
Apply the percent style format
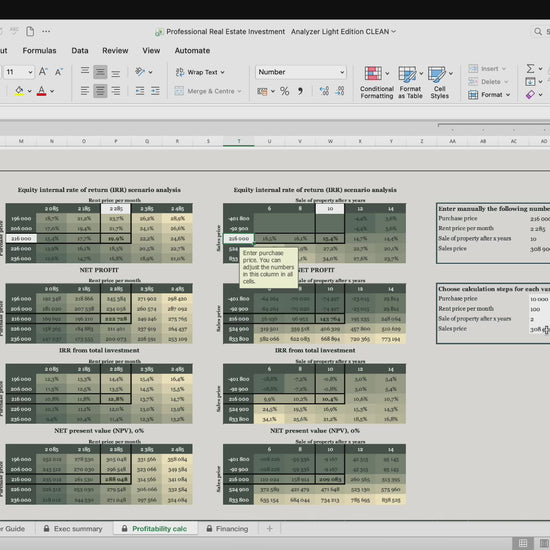pos(284,92)
